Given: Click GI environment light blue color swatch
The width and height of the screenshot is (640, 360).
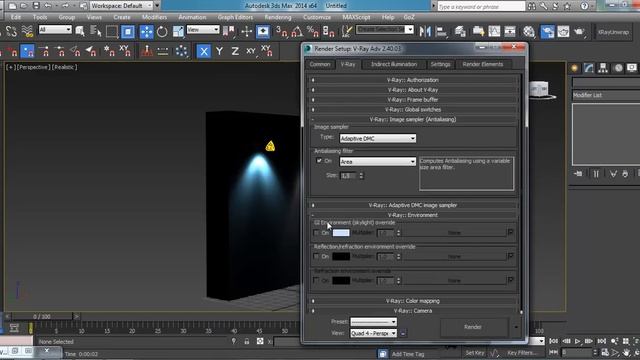Looking at the screenshot, I should coord(341,233).
